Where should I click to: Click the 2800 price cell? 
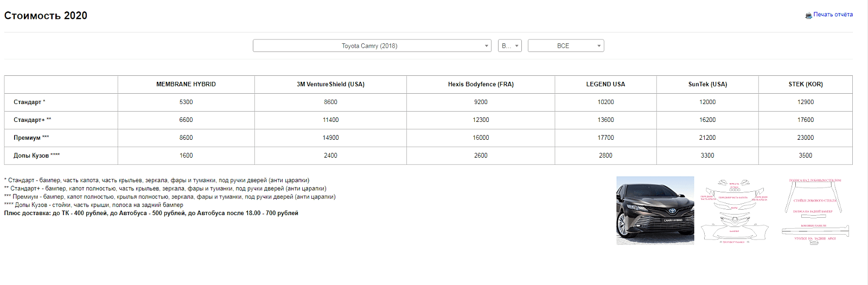(605, 156)
